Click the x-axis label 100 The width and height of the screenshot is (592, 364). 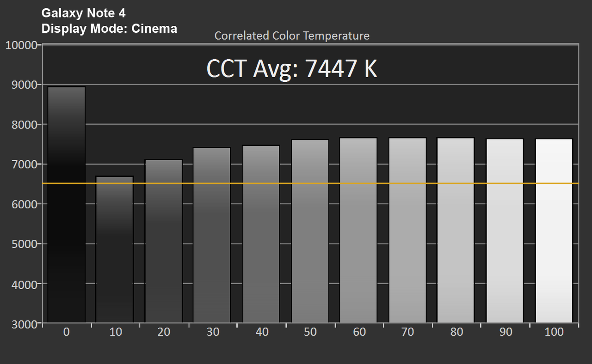555,332
